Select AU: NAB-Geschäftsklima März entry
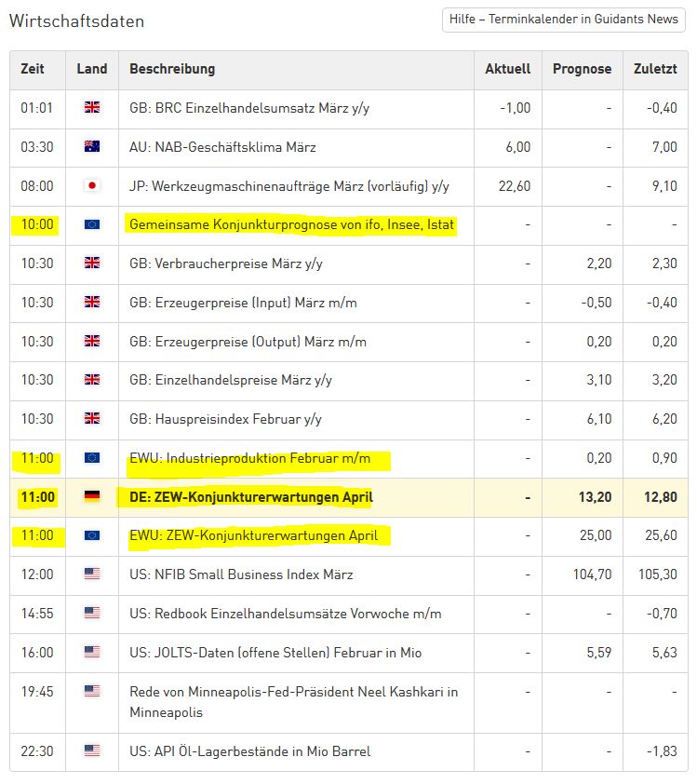 [222, 147]
